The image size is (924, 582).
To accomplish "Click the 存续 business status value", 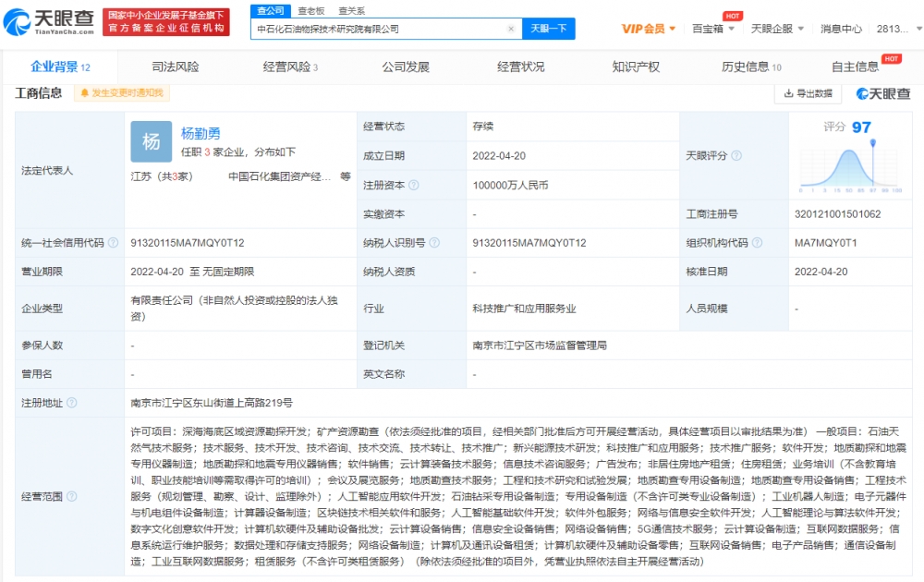I will 482,126.
